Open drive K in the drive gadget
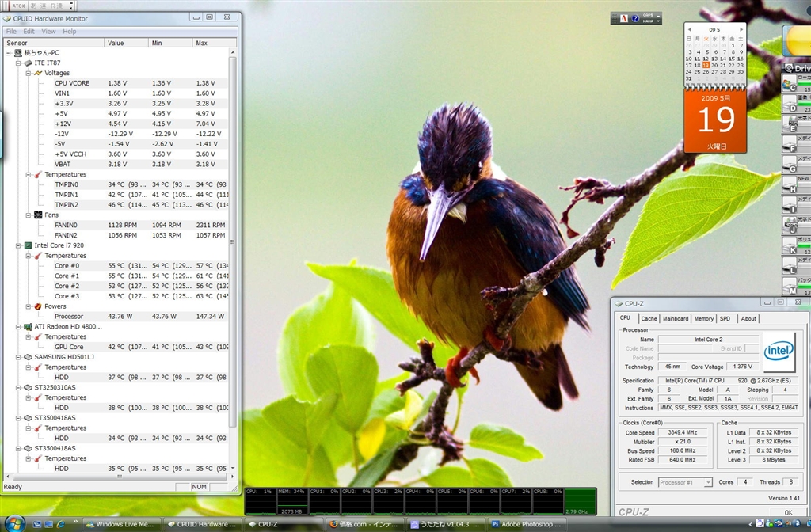This screenshot has height=532, width=811. pos(790,245)
